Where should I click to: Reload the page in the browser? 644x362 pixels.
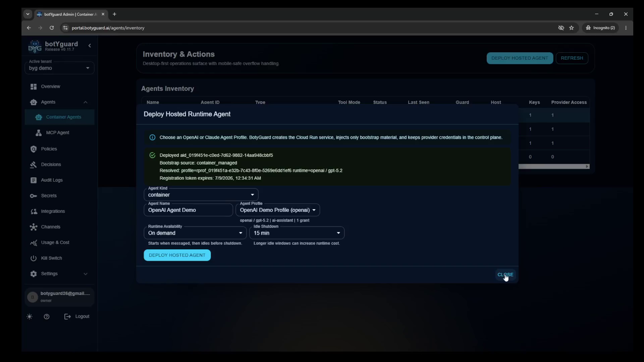(x=52, y=28)
